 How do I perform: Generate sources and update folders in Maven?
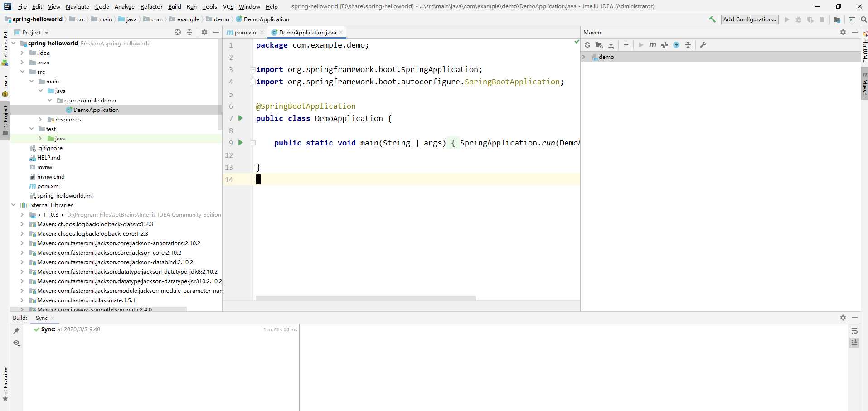(x=599, y=45)
